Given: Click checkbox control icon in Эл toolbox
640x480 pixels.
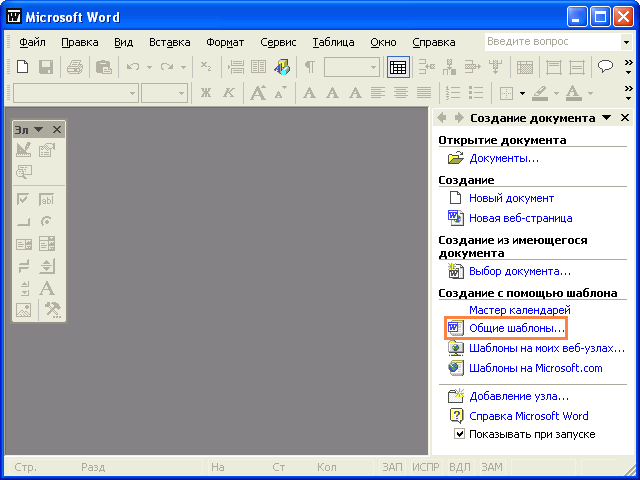Looking at the screenshot, I should 23,200.
